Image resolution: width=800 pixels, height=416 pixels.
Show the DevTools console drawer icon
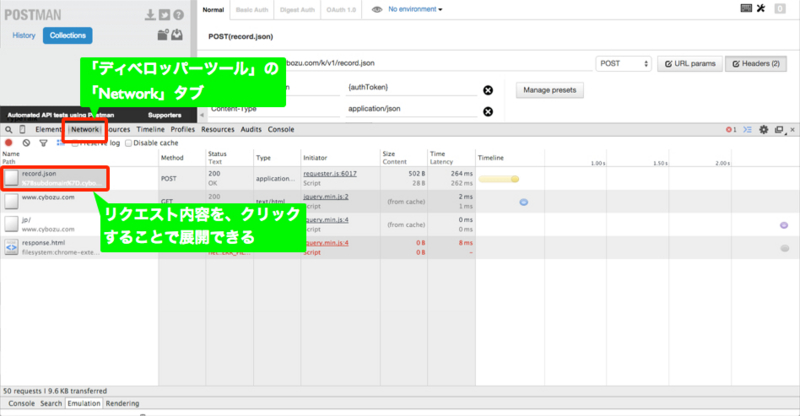coord(747,130)
